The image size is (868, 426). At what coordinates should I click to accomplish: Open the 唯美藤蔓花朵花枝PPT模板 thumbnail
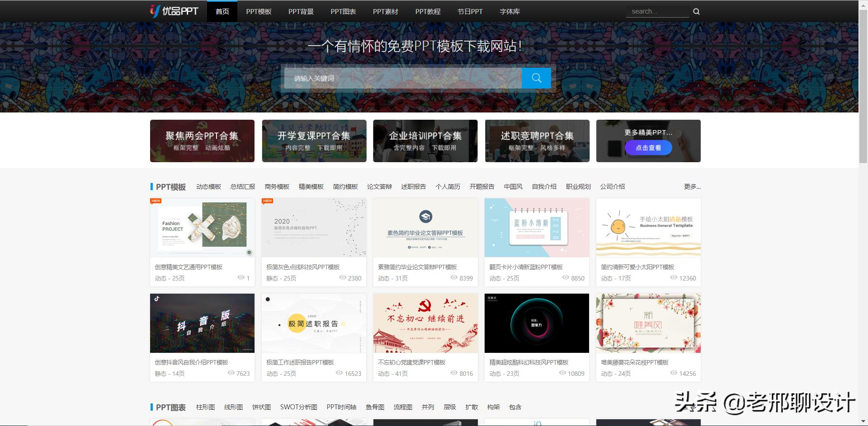pos(648,323)
